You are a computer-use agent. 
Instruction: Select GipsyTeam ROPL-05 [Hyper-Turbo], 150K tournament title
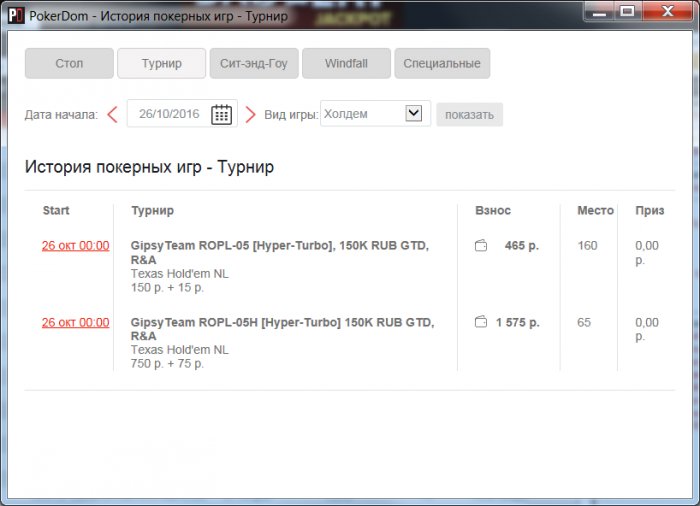279,252
